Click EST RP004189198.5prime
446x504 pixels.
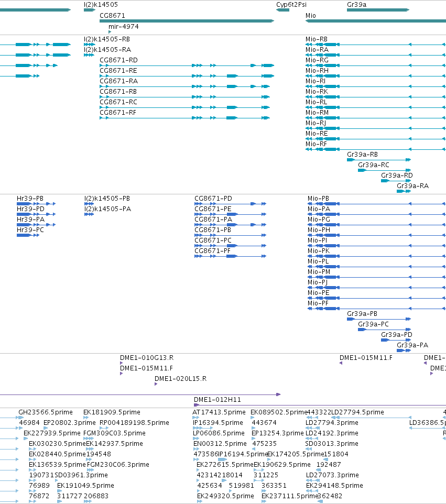click(x=134, y=423)
